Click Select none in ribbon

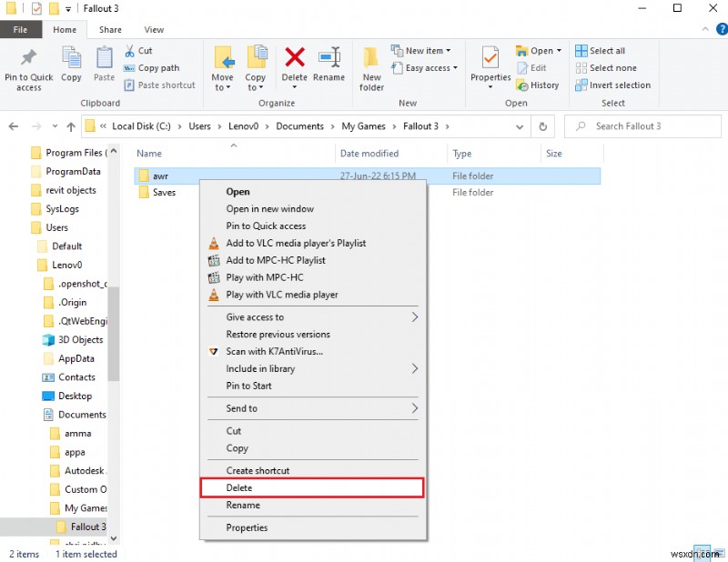tap(606, 68)
